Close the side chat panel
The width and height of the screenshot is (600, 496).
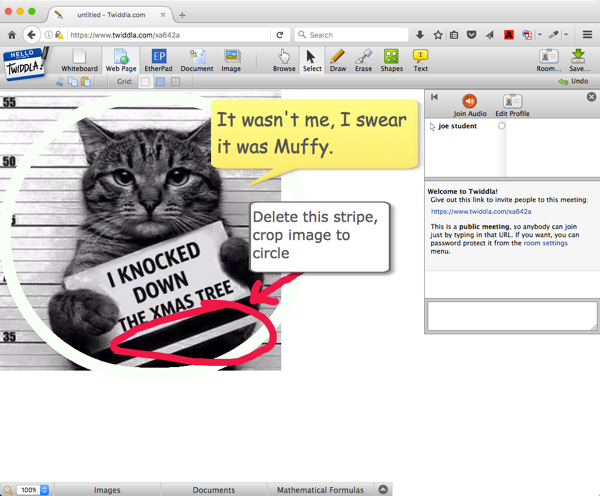click(x=591, y=97)
